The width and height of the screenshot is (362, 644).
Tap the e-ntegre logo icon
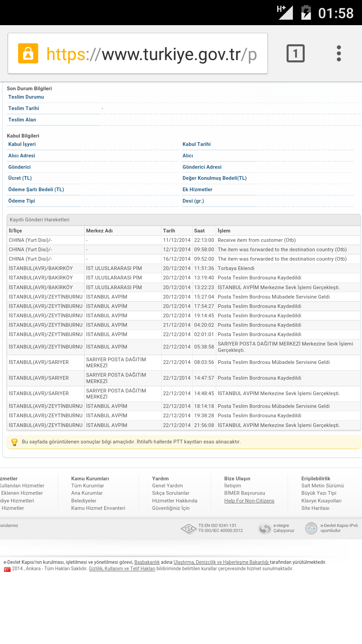tap(264, 529)
